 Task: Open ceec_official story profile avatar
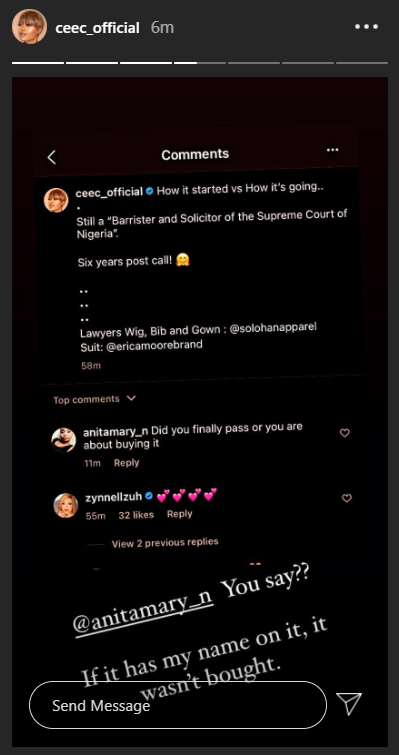(29, 27)
